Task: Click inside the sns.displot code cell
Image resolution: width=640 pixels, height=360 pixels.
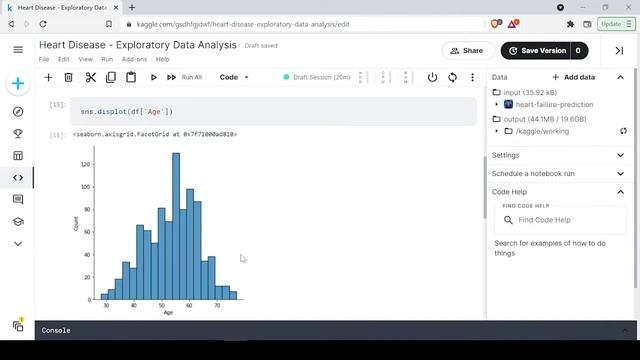Action: click(x=273, y=111)
